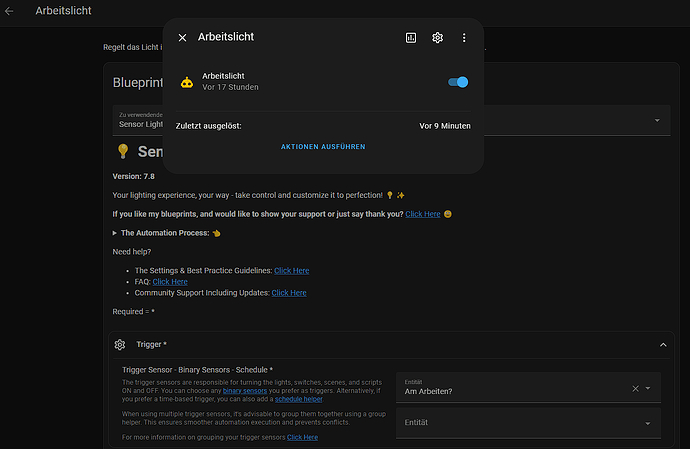Open grouping trigger sensors 'Click Here' link
The image size is (690, 449).
tap(302, 437)
